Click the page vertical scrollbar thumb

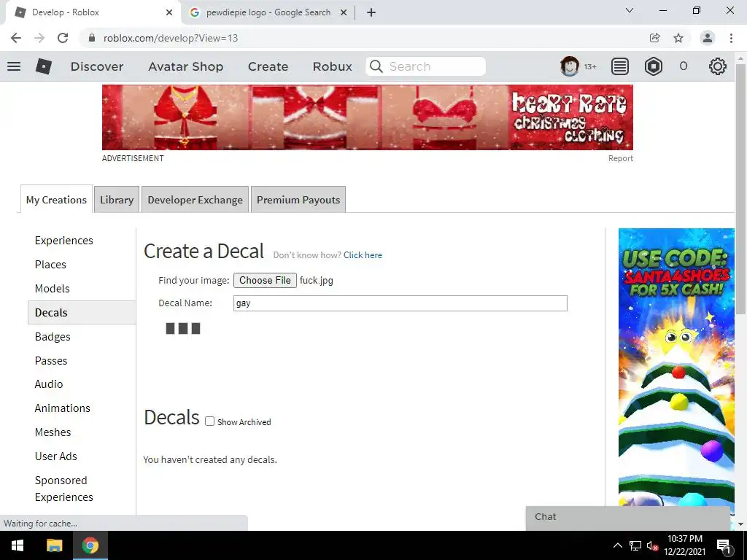(x=740, y=190)
